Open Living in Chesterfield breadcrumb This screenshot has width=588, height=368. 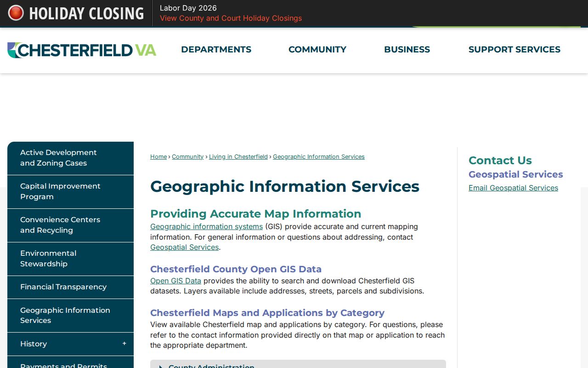[238, 157]
